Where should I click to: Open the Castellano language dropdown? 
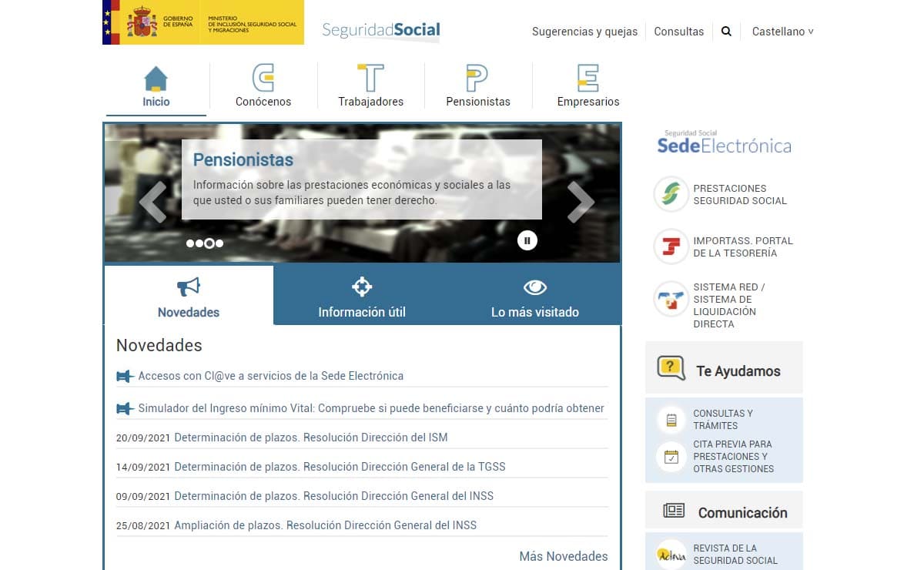[782, 31]
